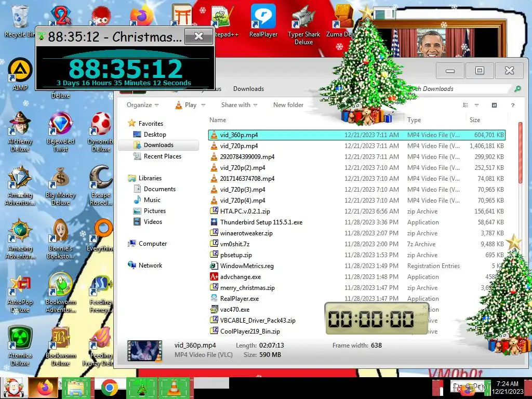Launch AIMP from the desktop
The width and height of the screenshot is (532, 399).
[20, 74]
